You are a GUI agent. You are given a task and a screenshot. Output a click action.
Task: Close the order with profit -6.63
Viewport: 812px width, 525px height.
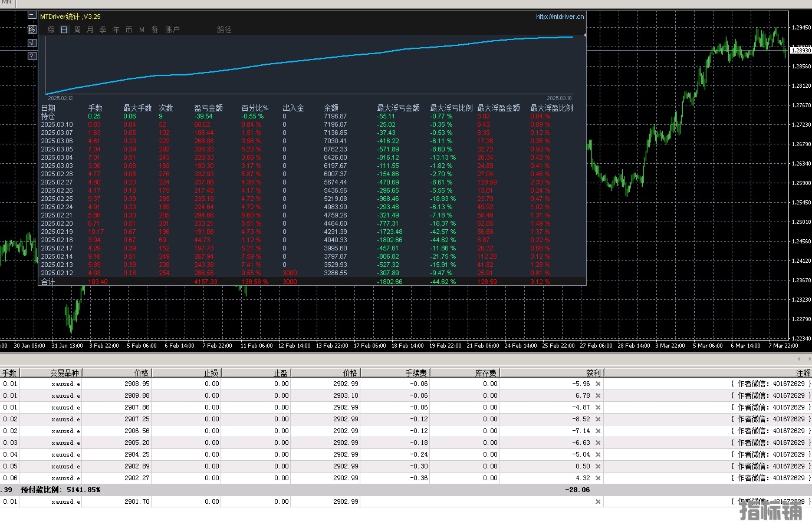coord(598,443)
